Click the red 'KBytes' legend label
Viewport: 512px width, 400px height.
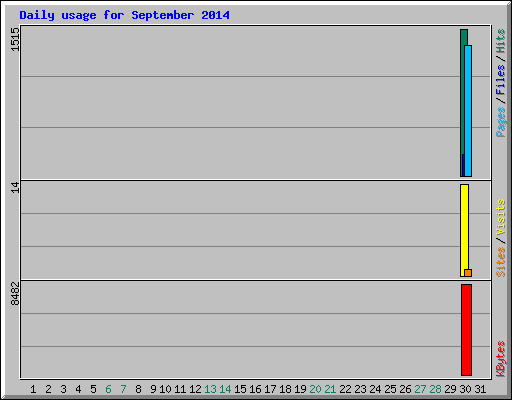(x=500, y=359)
